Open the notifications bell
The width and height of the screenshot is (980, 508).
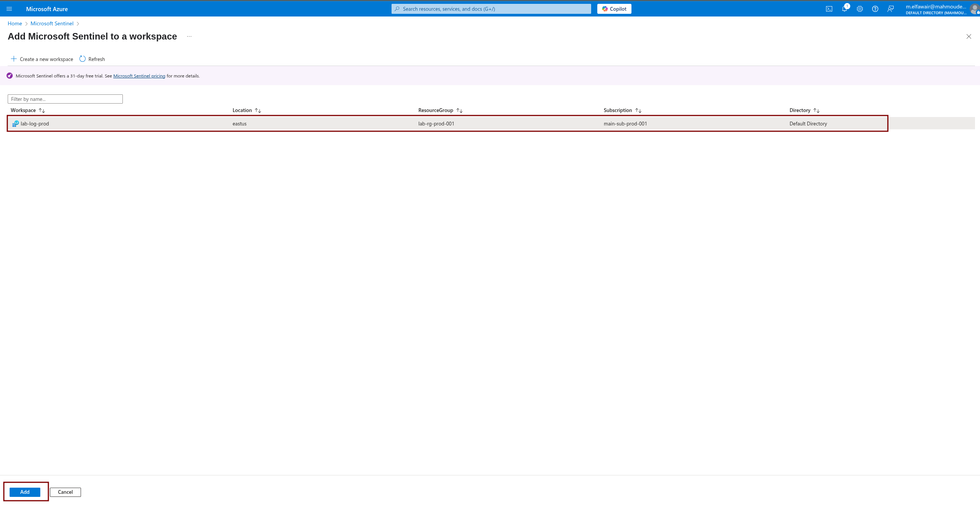click(844, 9)
